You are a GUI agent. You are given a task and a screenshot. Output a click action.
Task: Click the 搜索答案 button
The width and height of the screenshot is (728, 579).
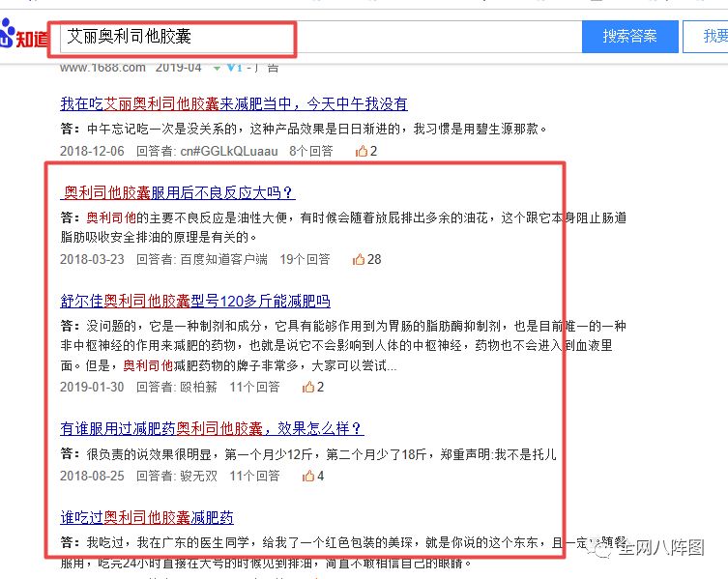pos(630,37)
